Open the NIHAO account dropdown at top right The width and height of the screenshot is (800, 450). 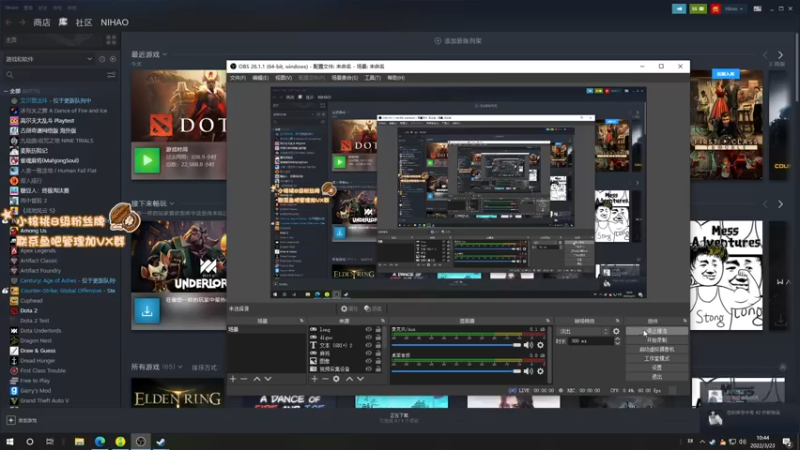pos(734,9)
